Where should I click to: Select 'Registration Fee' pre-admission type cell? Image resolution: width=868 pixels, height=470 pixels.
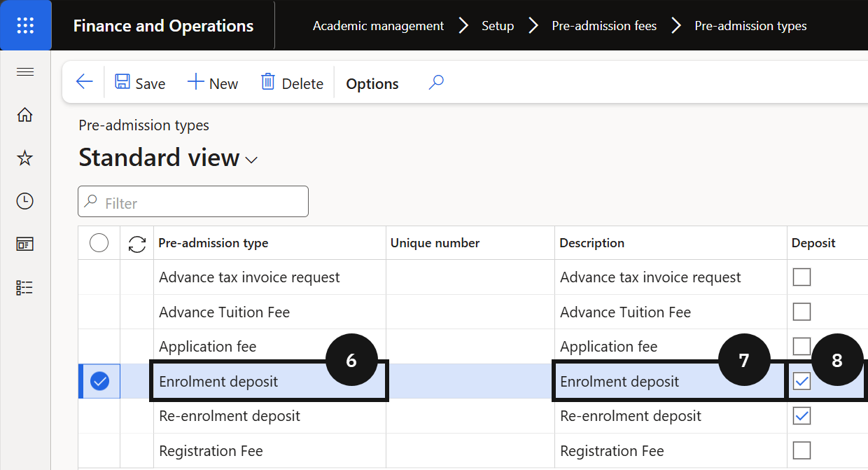coord(269,450)
